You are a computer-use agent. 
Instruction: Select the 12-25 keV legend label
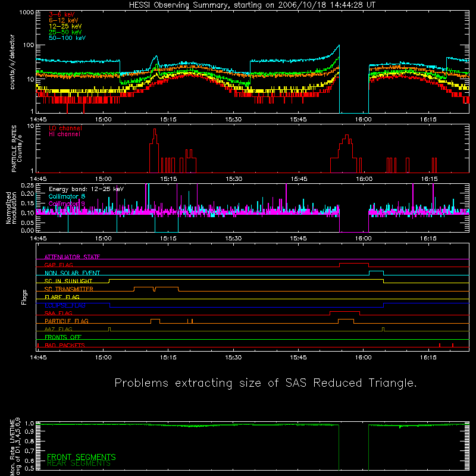point(65,26)
